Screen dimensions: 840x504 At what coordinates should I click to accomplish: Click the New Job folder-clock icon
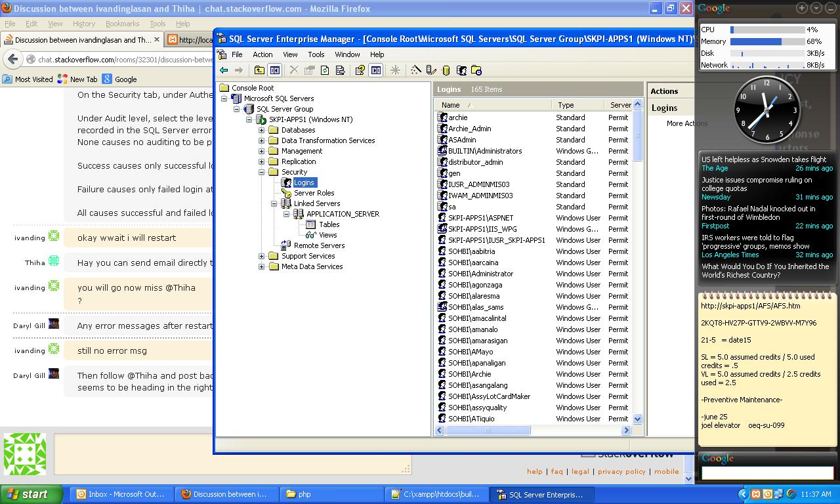[476, 70]
